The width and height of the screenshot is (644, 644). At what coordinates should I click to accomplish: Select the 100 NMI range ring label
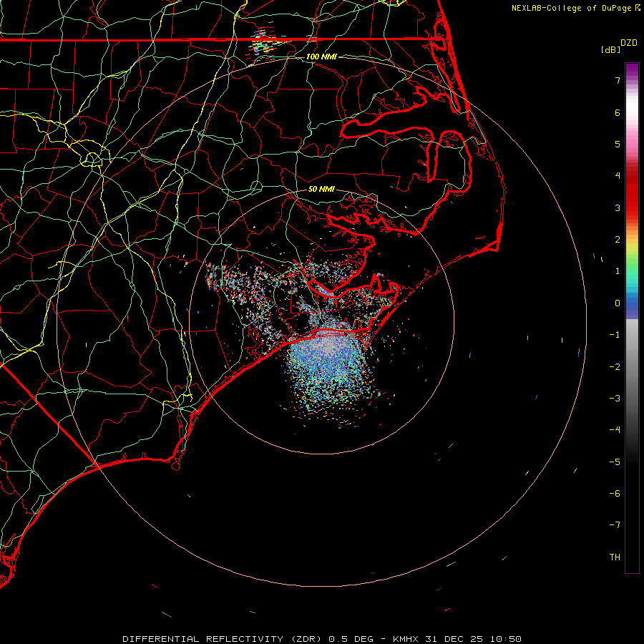coord(321,57)
